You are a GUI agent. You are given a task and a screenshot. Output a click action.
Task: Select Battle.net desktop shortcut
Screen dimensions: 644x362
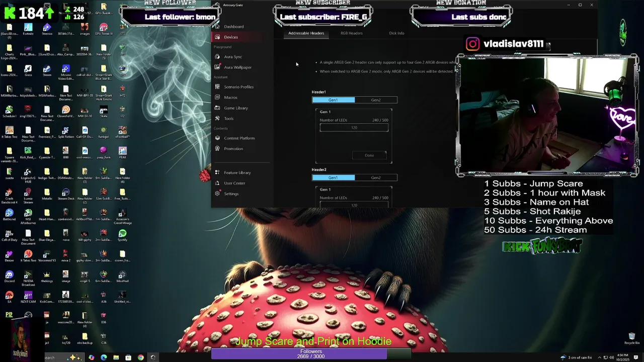coord(9,215)
